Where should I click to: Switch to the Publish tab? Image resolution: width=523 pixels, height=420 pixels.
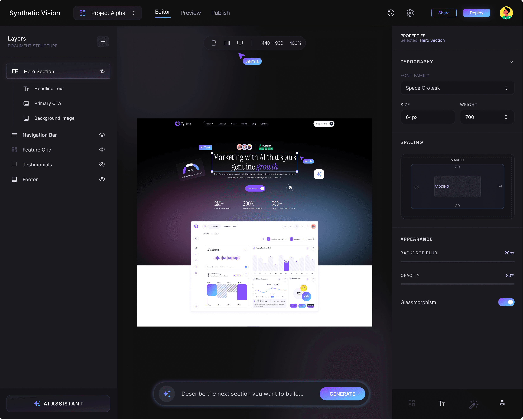(220, 13)
